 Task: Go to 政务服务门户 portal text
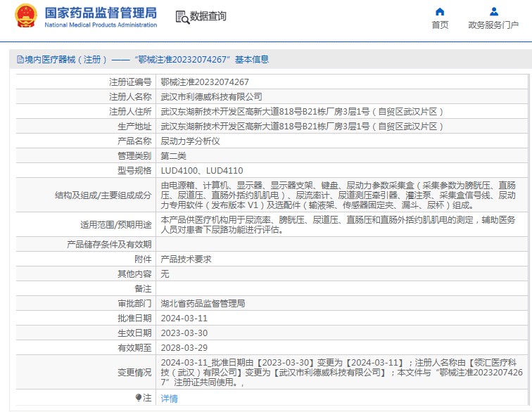pos(493,25)
